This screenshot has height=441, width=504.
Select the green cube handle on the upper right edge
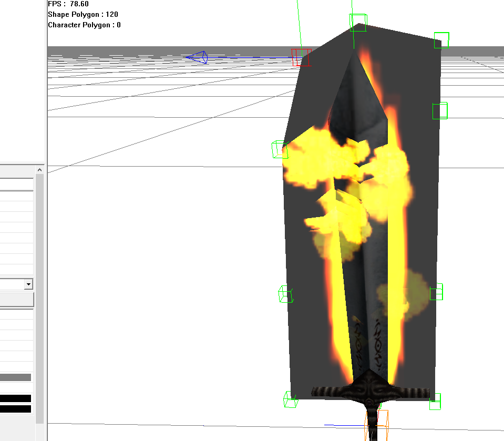440,111
